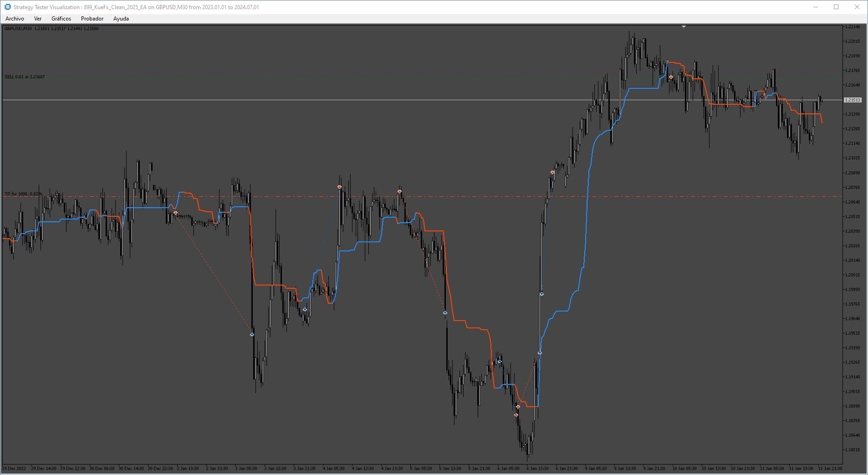Click the time axis label 11 Jan 21:30
The image size is (868, 475).
[830, 468]
